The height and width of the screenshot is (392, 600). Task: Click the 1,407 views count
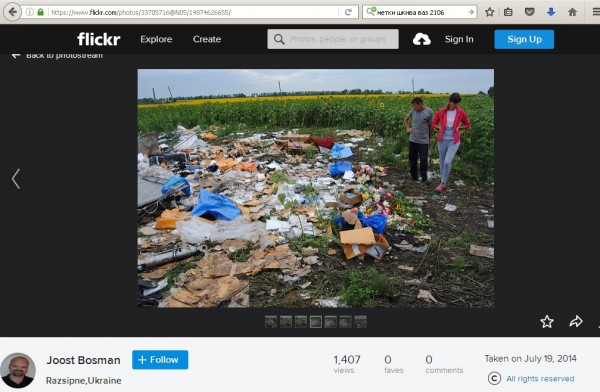[347, 364]
